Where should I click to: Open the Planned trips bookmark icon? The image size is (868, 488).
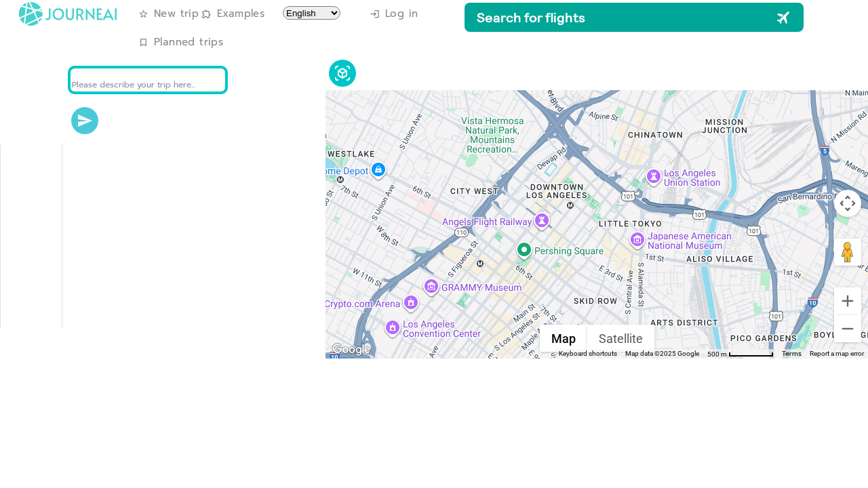point(142,41)
